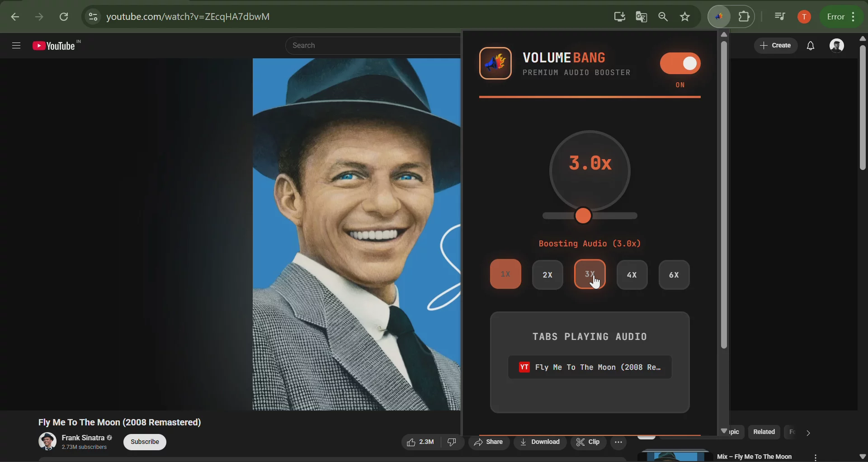The width and height of the screenshot is (868, 462).
Task: Open the YouTube hamburger menu
Action: point(16,45)
